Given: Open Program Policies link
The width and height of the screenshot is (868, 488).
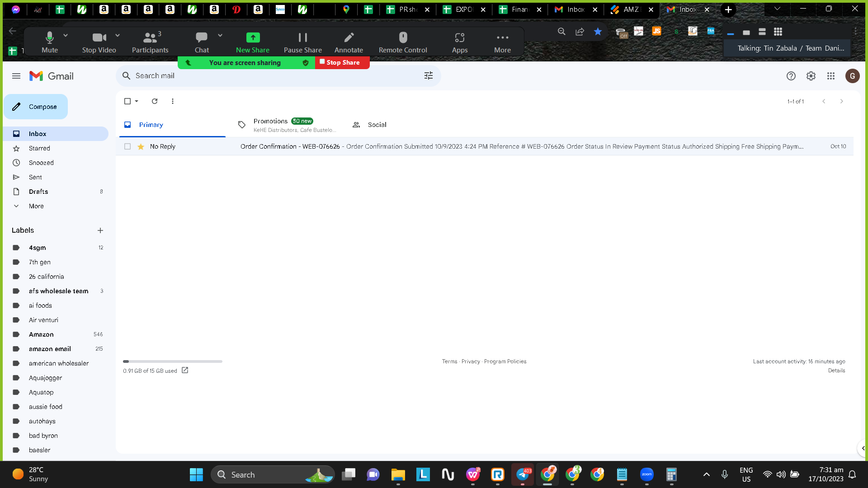Looking at the screenshot, I should click(505, 361).
